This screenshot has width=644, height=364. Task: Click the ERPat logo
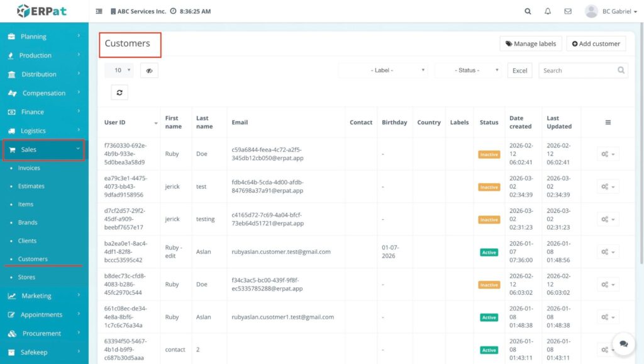(x=42, y=11)
